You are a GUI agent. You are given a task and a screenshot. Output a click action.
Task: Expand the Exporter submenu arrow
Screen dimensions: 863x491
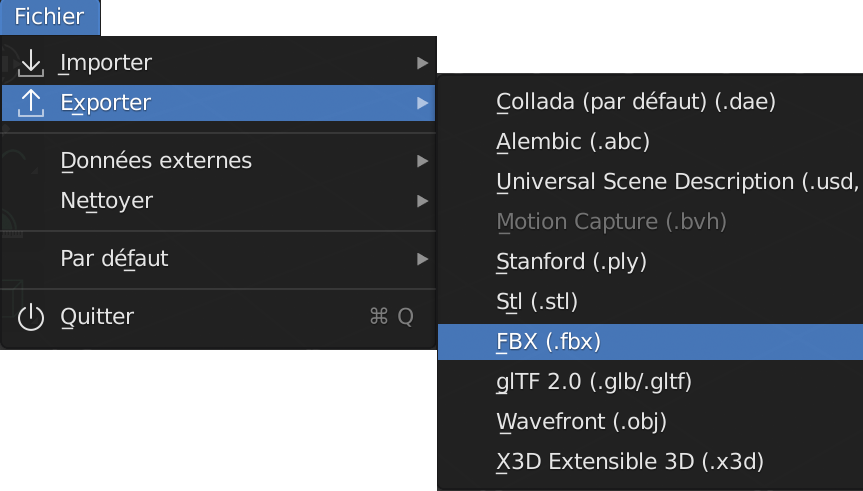(x=422, y=102)
